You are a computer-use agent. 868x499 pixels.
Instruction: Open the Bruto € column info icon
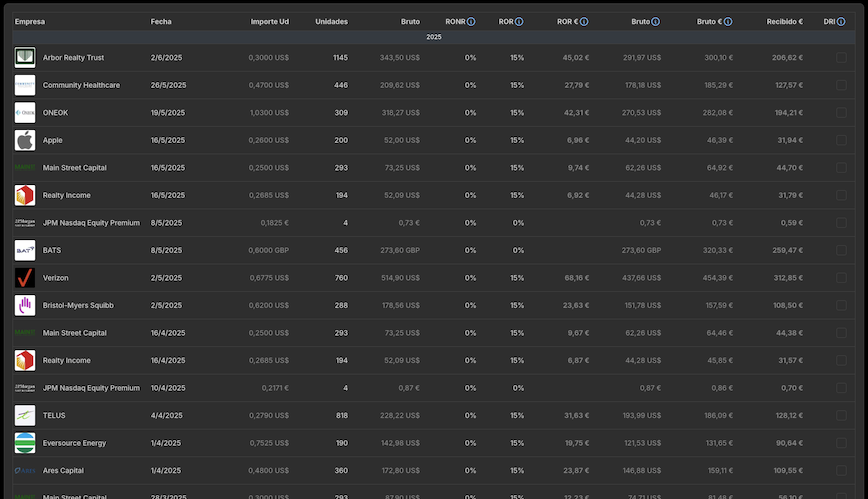pos(728,22)
